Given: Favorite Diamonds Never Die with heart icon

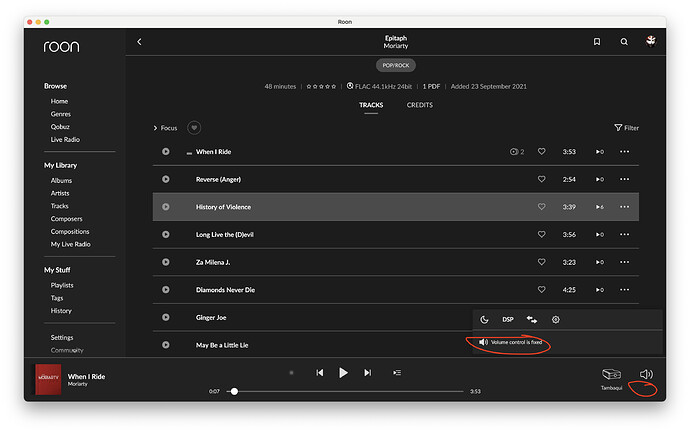Looking at the screenshot, I should point(542,290).
